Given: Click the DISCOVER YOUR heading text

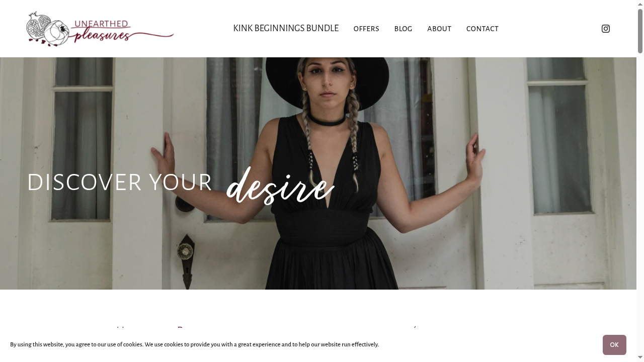Looking at the screenshot, I should tap(119, 182).
